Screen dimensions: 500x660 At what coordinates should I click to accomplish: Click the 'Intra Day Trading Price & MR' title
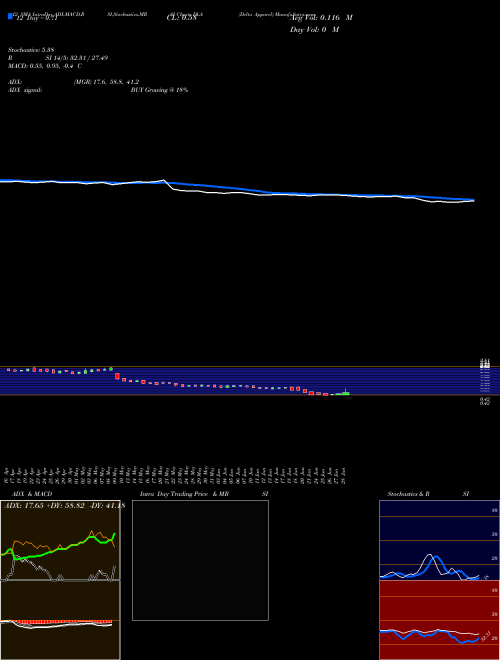pyautogui.click(x=184, y=494)
